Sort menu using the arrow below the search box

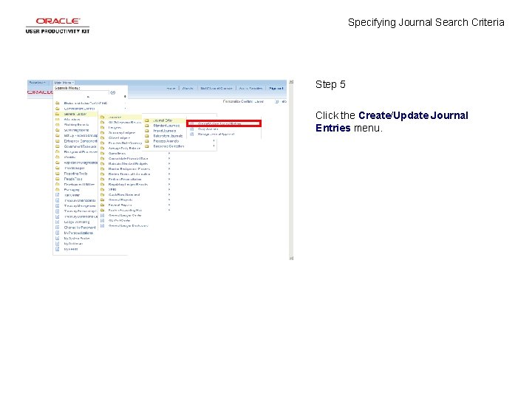(x=88, y=97)
